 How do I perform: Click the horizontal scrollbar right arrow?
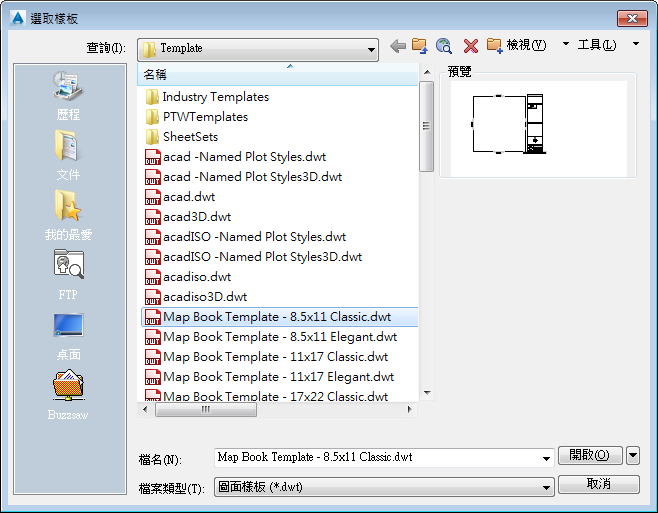pos(410,409)
